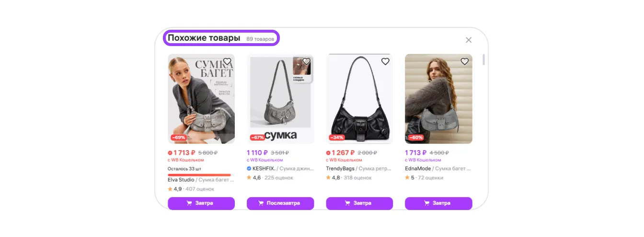Like the EdnaMode bag with heart icon

(x=464, y=61)
